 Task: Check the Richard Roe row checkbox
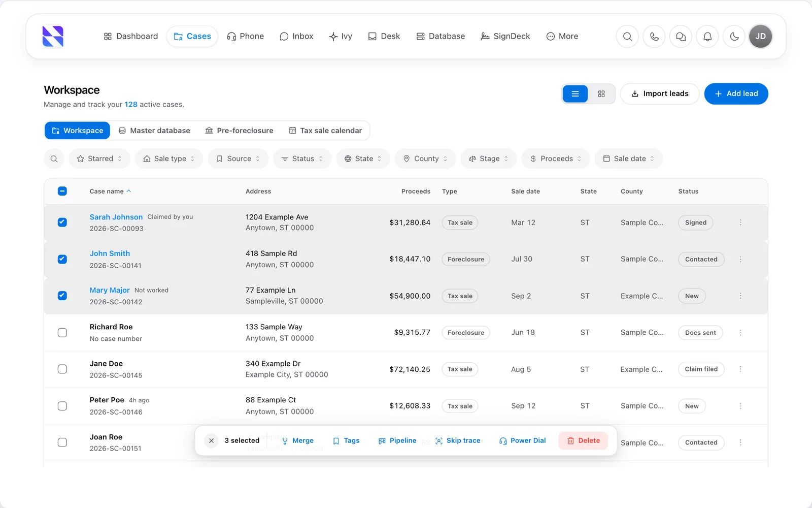pos(62,333)
